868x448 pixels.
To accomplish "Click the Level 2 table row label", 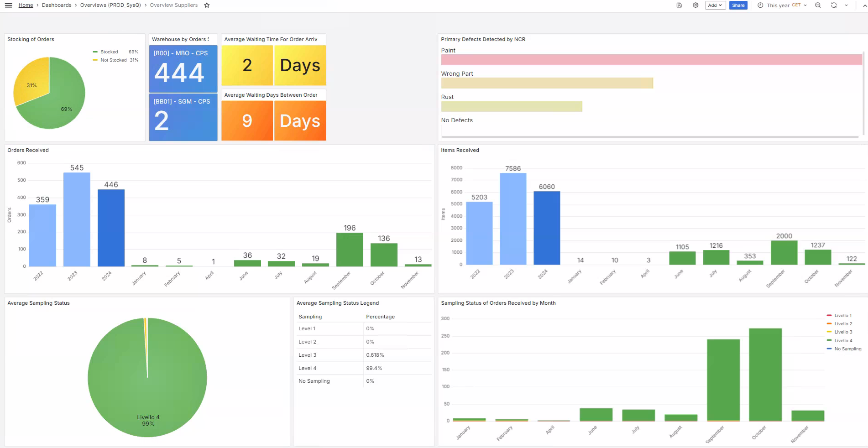I will 307,342.
